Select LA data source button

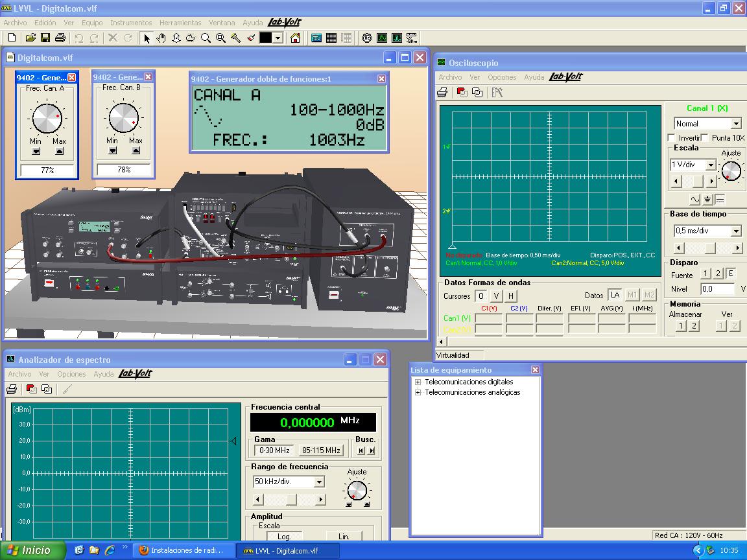pos(615,296)
